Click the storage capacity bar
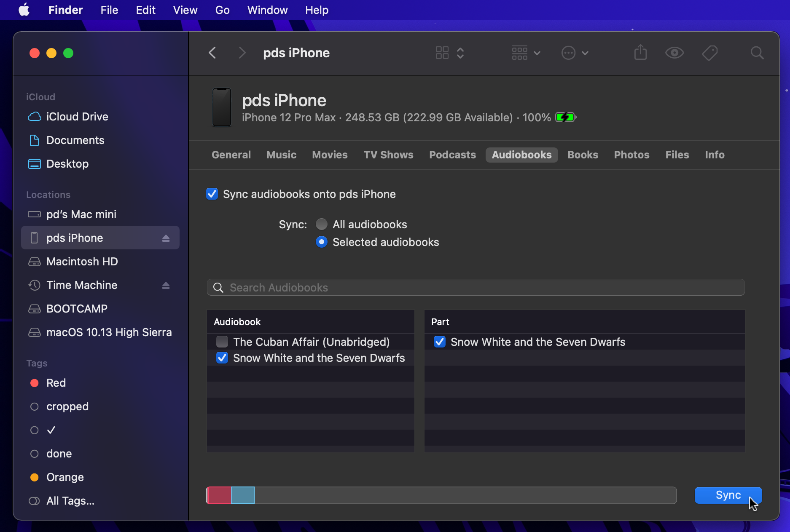790x532 pixels. click(441, 495)
